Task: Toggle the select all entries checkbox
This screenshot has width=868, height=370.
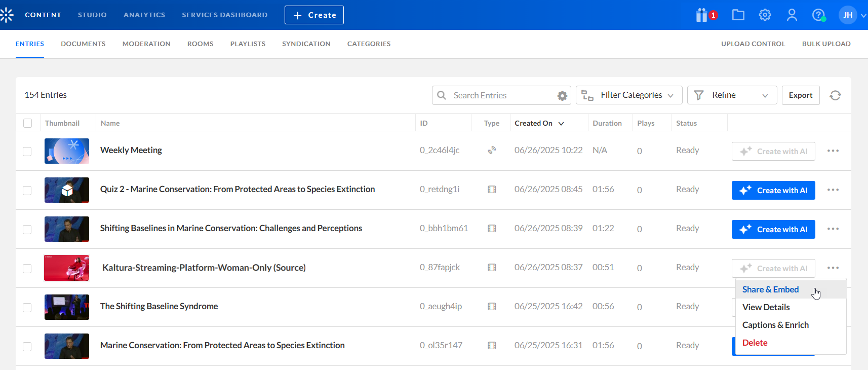Action: (28, 123)
